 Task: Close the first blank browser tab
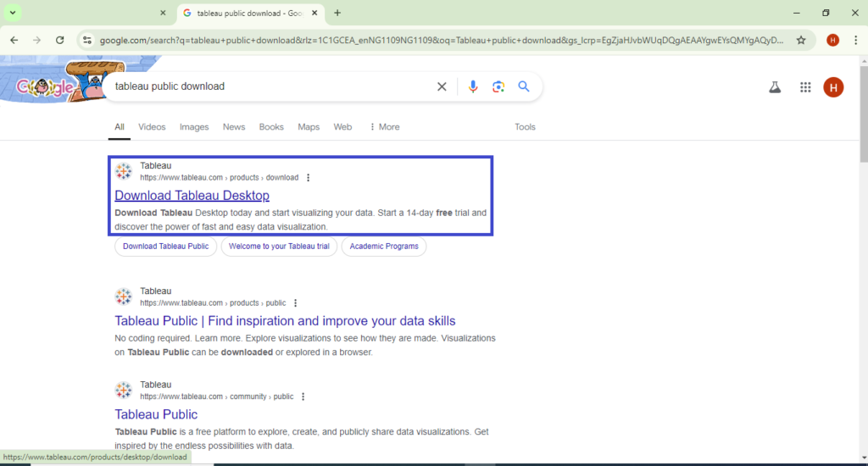[163, 13]
